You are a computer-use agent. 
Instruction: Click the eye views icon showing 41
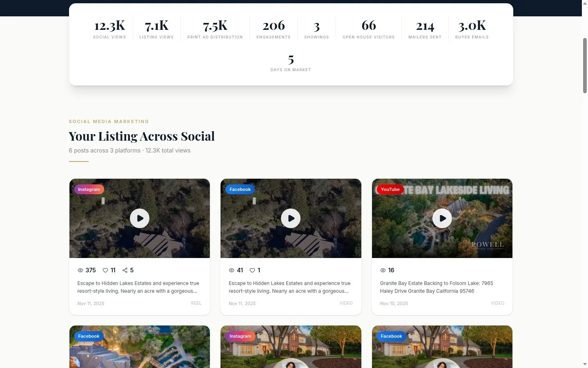[232, 270]
